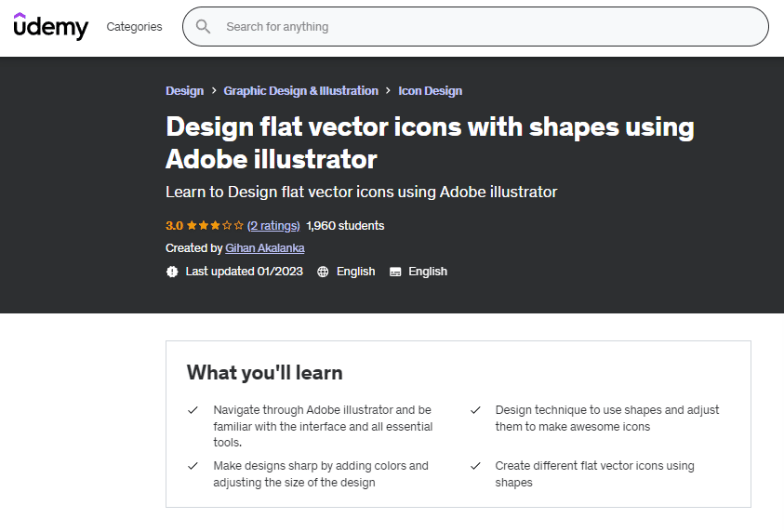Viewport: 784px width, 532px height.
Task: Click the 1,960 students text
Action: [345, 225]
